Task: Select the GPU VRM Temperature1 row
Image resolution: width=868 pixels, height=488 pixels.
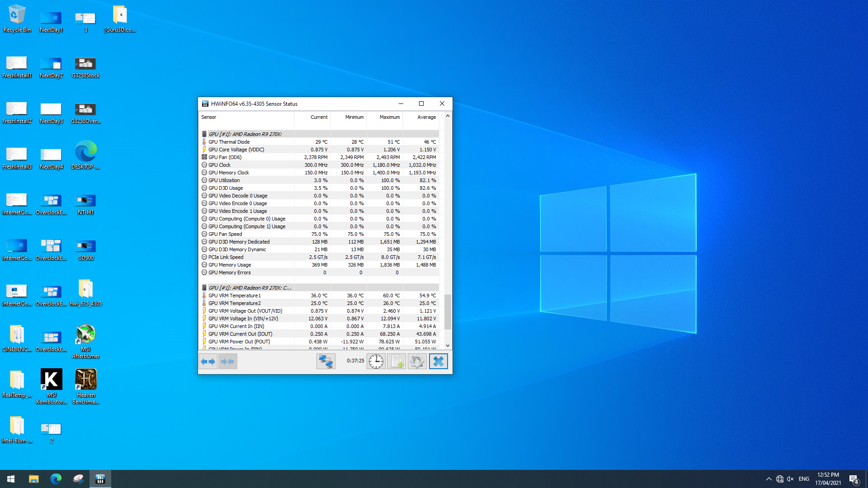Action: point(319,296)
